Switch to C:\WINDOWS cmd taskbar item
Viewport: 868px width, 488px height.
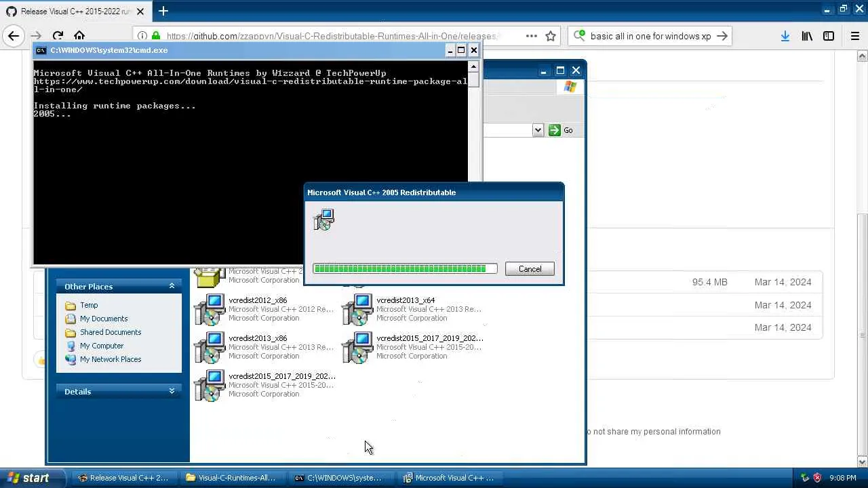point(340,478)
